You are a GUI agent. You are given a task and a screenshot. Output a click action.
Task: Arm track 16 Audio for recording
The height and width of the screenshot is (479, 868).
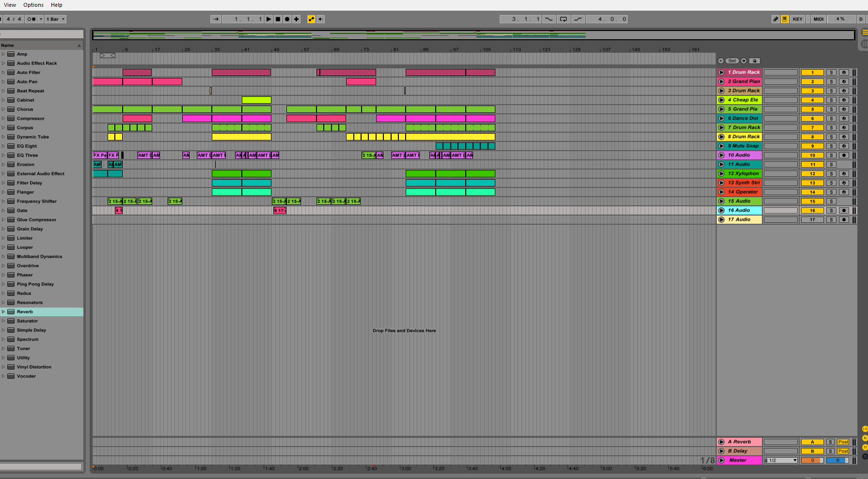pyautogui.click(x=844, y=211)
